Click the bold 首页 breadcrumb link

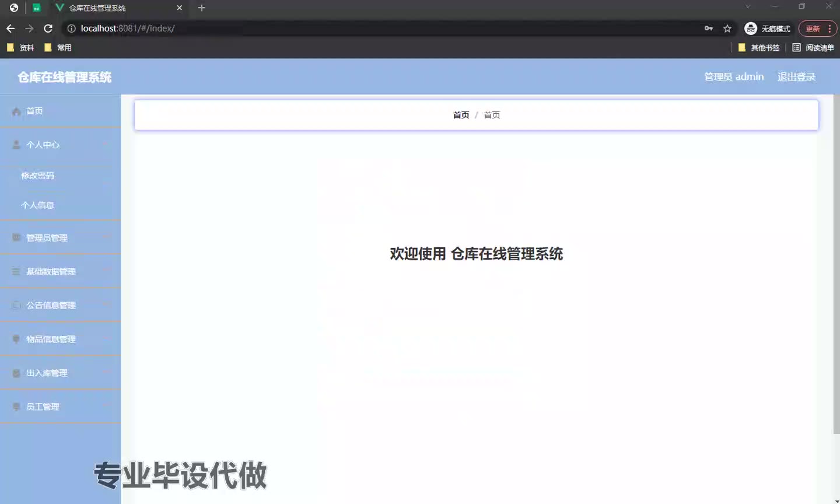coord(461,115)
